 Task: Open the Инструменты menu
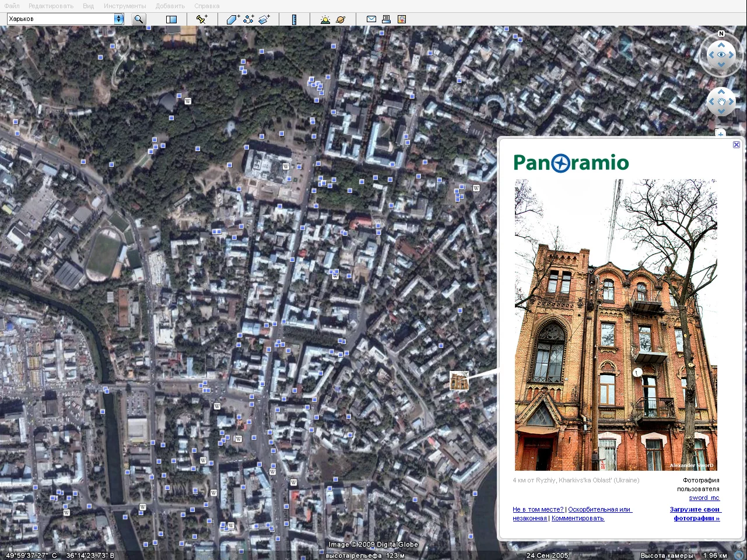click(125, 6)
